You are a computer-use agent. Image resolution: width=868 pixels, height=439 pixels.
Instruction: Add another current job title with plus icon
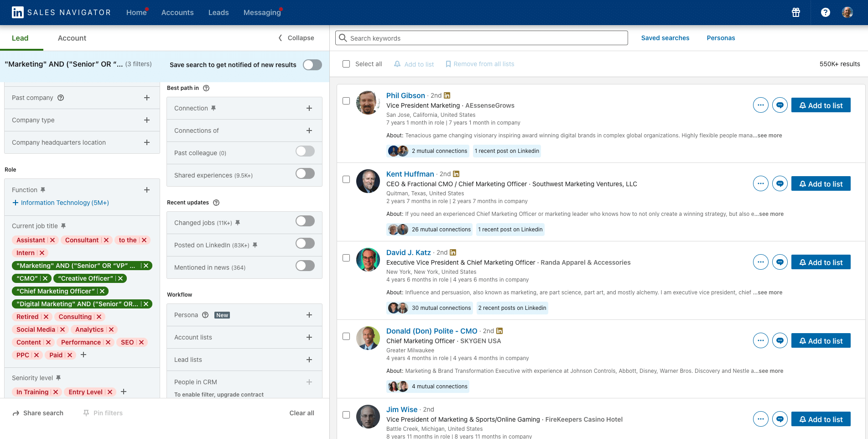pyautogui.click(x=83, y=355)
